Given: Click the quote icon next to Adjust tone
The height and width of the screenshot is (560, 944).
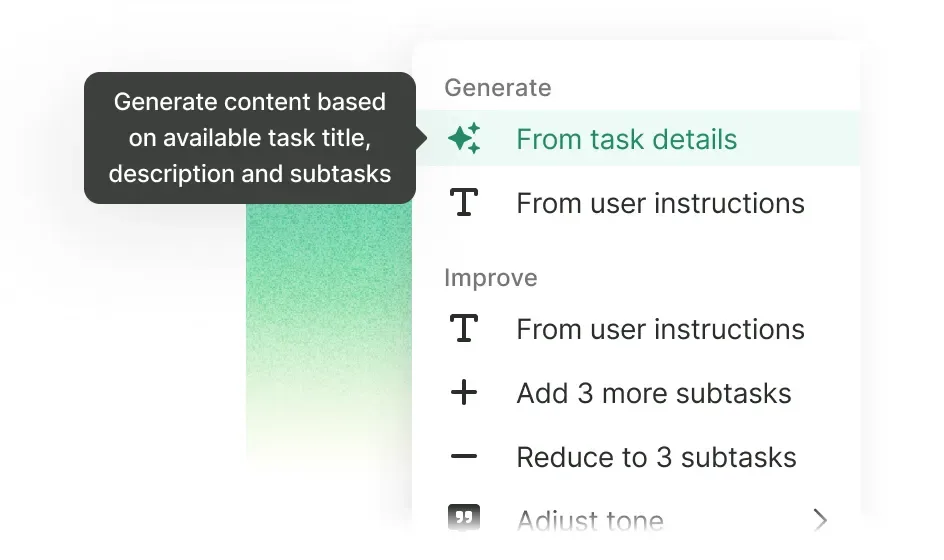Looking at the screenshot, I should point(464,519).
